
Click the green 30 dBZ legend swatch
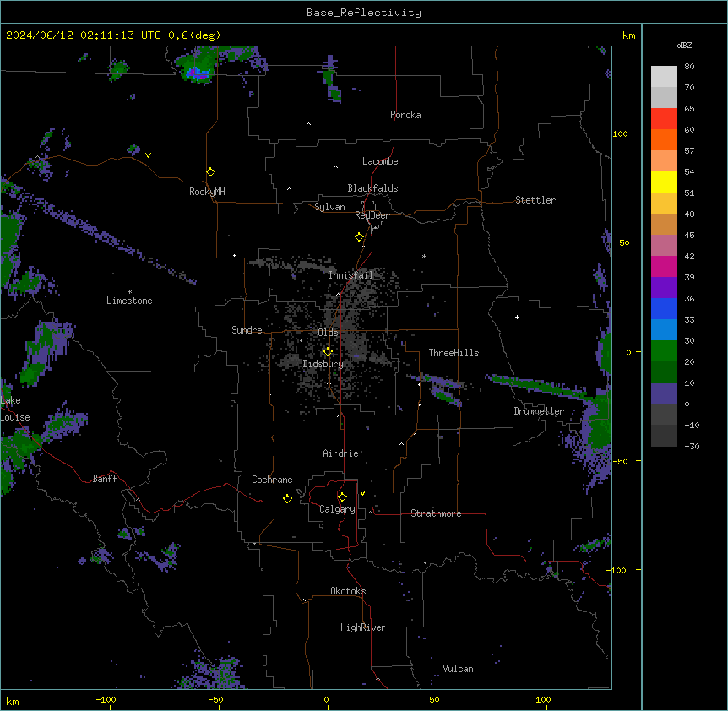pos(664,351)
